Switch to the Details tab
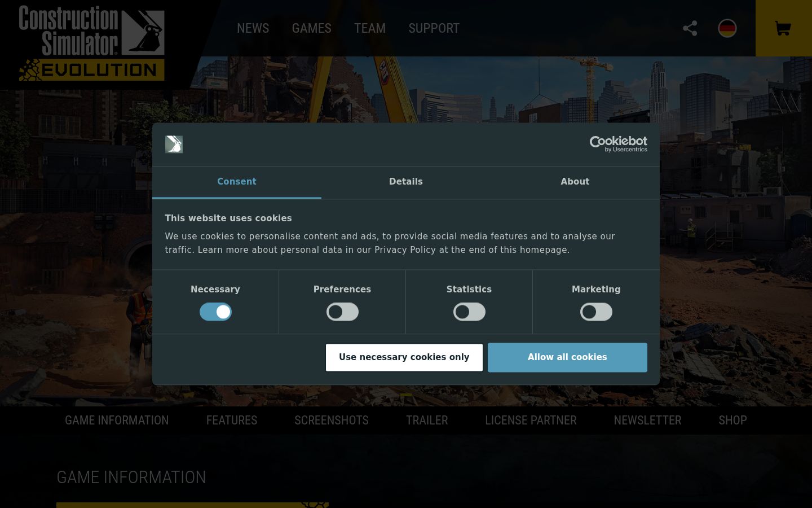 (x=406, y=182)
